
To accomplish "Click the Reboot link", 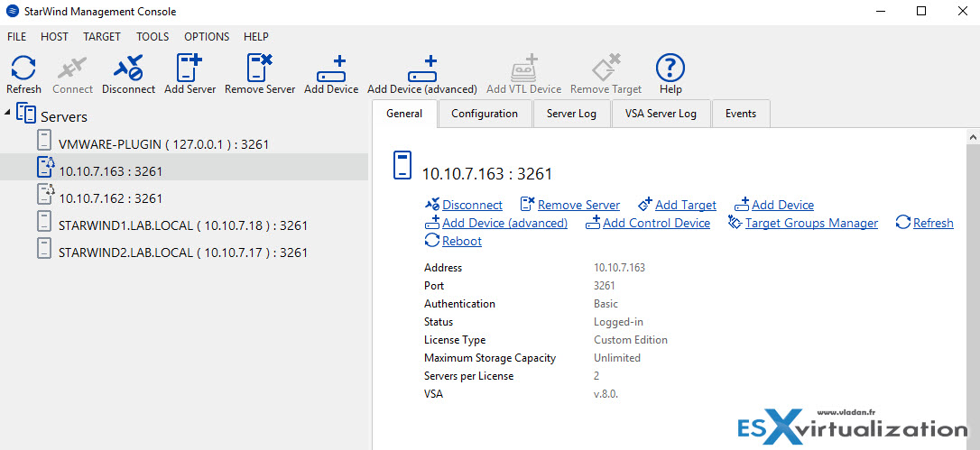I will tap(462, 242).
